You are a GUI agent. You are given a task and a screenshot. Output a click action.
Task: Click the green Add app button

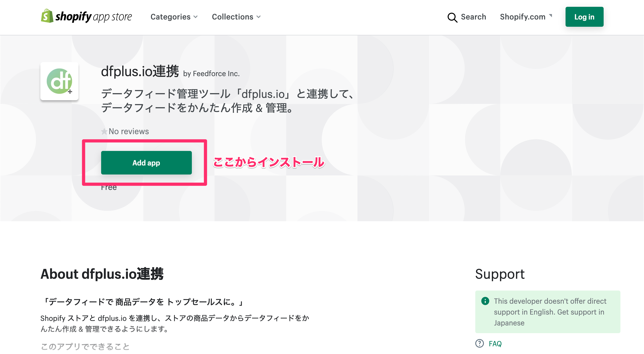[x=146, y=163]
